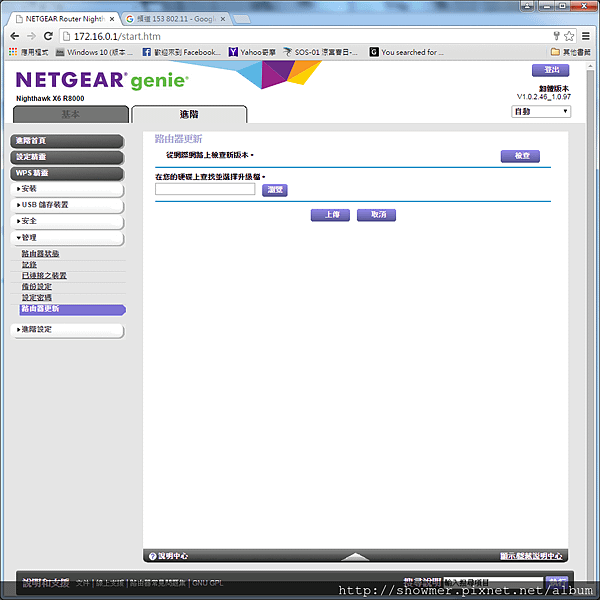Screen dimensions: 600x600
Task: Click scrollbar up arrow
Action: pos(590,66)
